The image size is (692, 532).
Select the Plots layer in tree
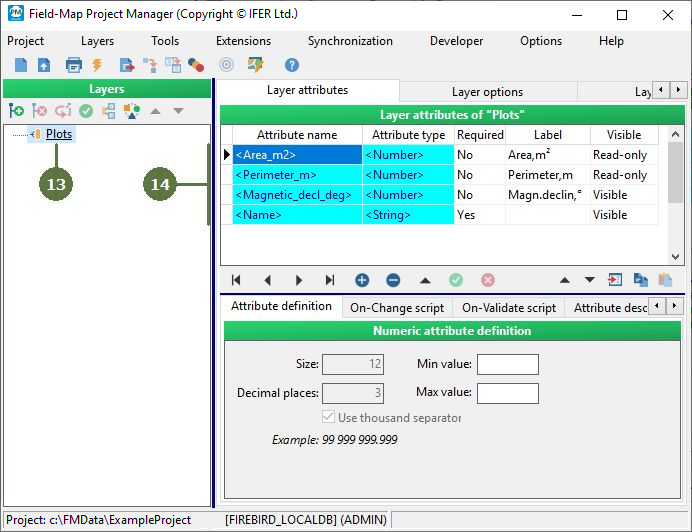[59, 134]
